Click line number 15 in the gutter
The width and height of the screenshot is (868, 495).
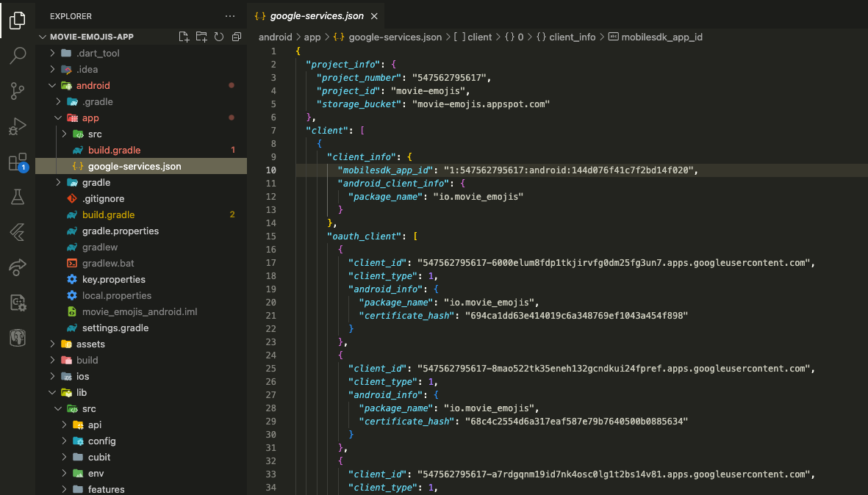[270, 236]
